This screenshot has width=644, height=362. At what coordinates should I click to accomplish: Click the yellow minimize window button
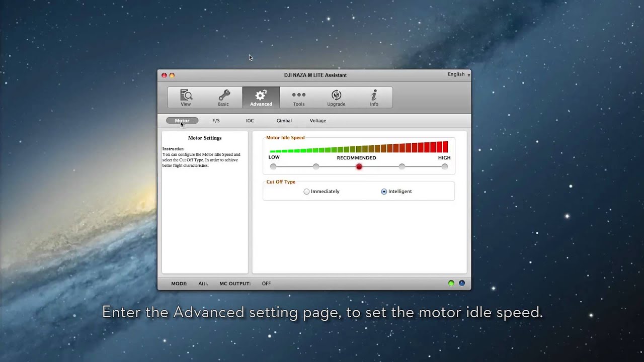point(172,75)
